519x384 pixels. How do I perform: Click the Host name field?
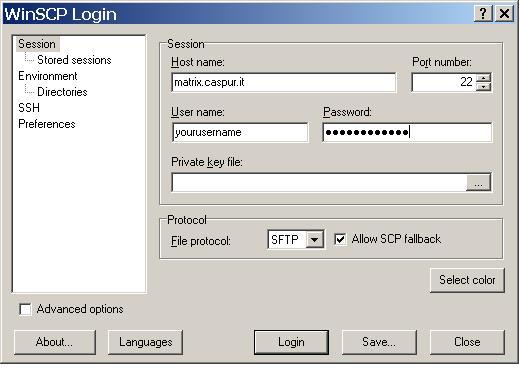(x=284, y=82)
